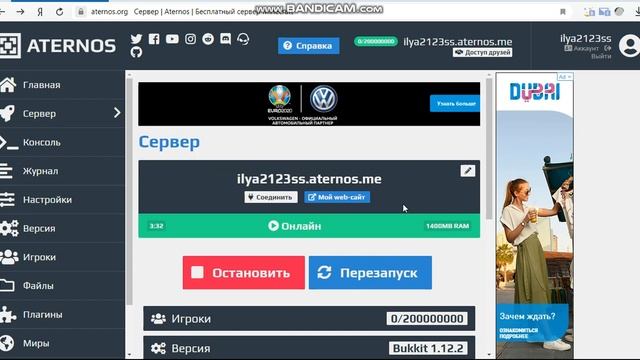
Task: Open the Aternos Twitter page icon
Action: coord(136,39)
